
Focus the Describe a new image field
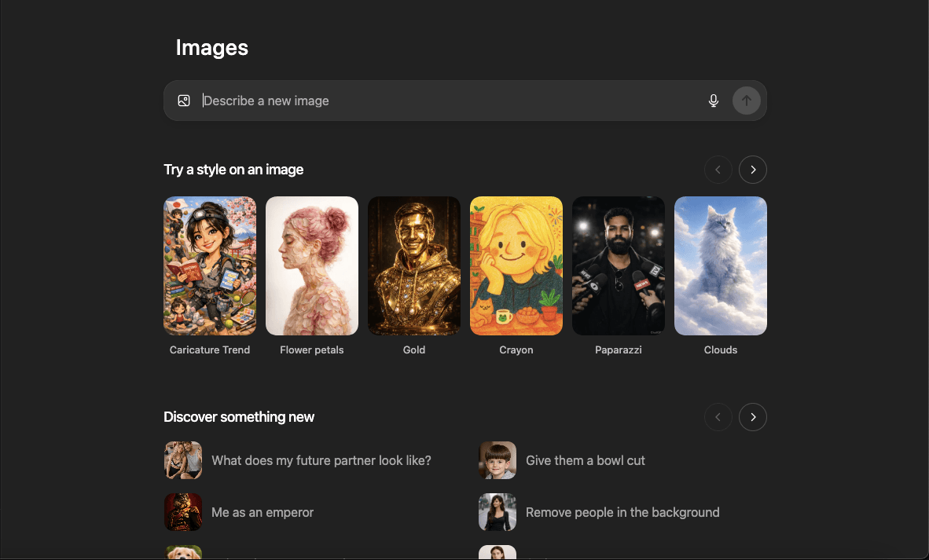pyautogui.click(x=448, y=101)
